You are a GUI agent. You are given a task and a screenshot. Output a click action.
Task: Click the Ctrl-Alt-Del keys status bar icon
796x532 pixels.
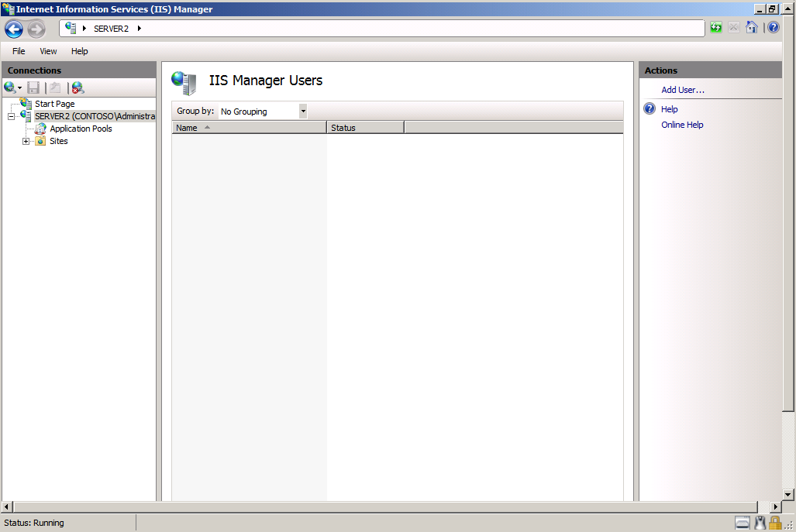coord(760,523)
